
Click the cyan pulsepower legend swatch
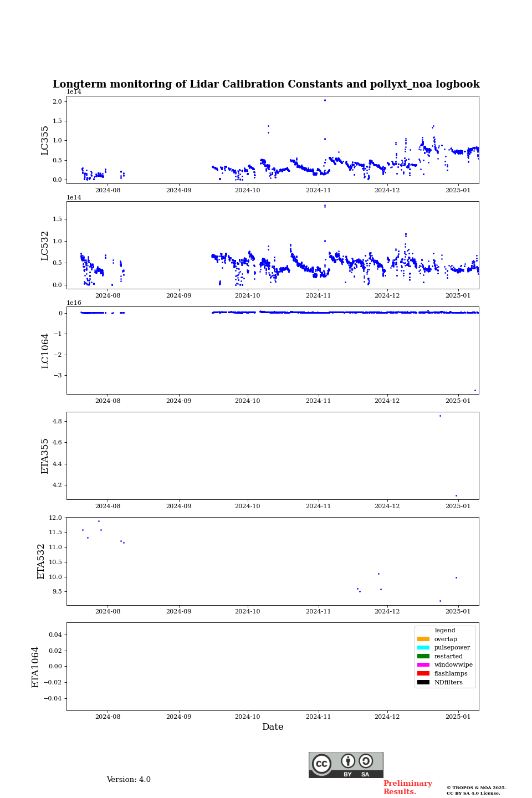[423, 648]
